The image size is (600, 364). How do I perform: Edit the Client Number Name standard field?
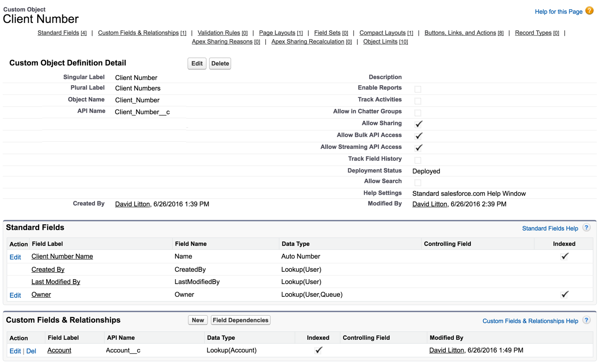point(15,257)
